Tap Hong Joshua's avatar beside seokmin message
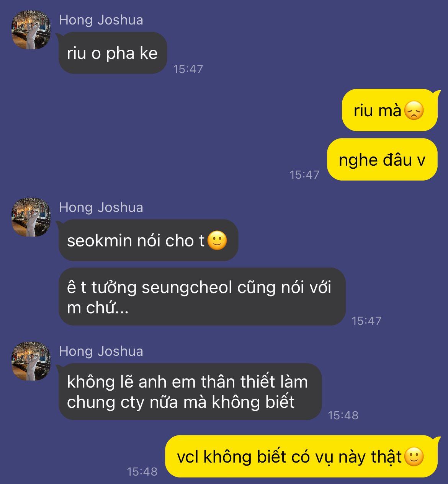The width and height of the screenshot is (448, 484). pos(31,217)
